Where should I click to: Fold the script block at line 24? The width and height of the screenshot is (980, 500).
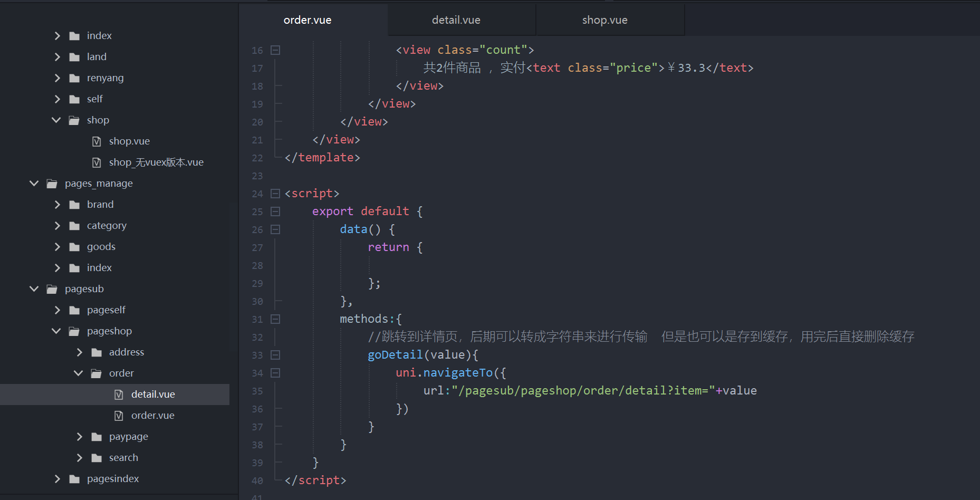click(275, 194)
